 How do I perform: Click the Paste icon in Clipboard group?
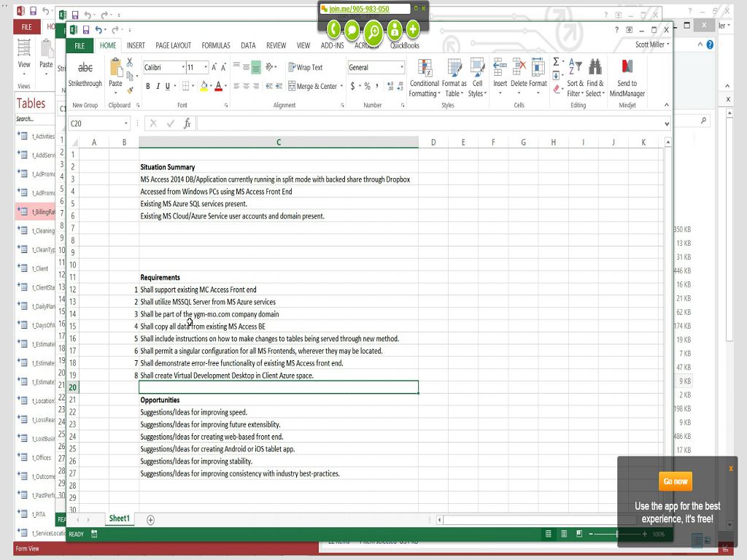click(x=115, y=69)
